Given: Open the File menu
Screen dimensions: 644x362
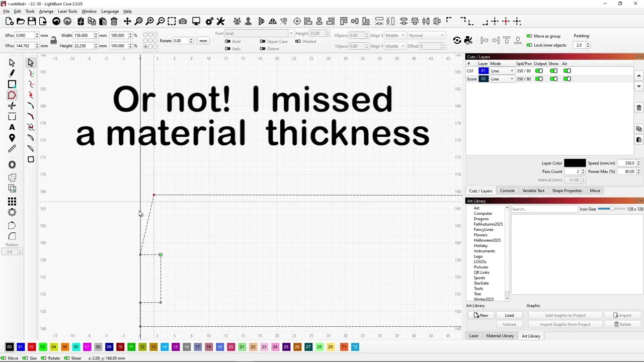Looking at the screenshot, I should pyautogui.click(x=6, y=11).
